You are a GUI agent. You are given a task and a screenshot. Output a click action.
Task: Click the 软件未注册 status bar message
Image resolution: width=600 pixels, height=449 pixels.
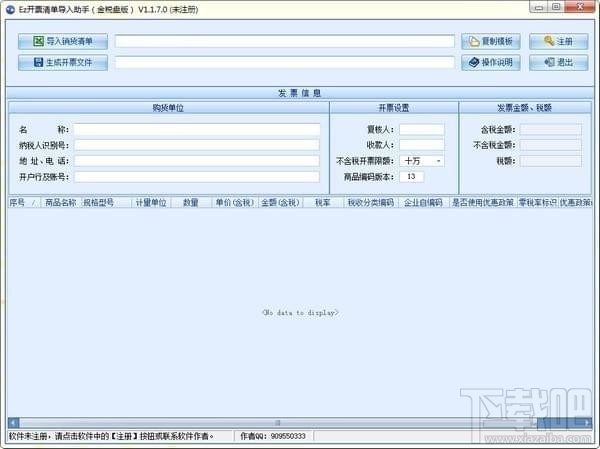click(x=111, y=436)
